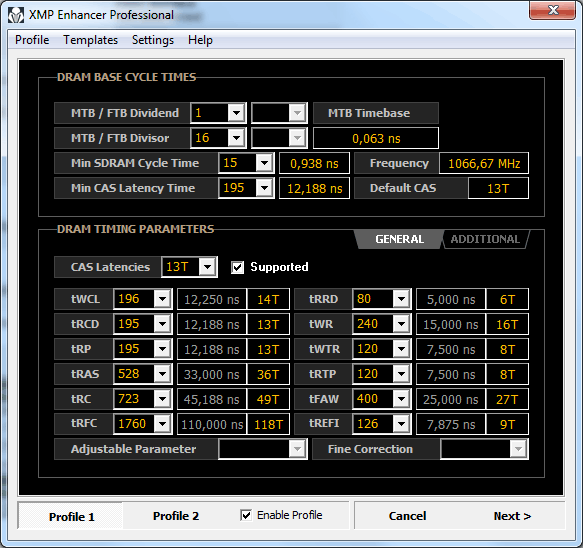Open the empty second Divisor dropdown
This screenshot has height=548, width=583.
[x=297, y=138]
